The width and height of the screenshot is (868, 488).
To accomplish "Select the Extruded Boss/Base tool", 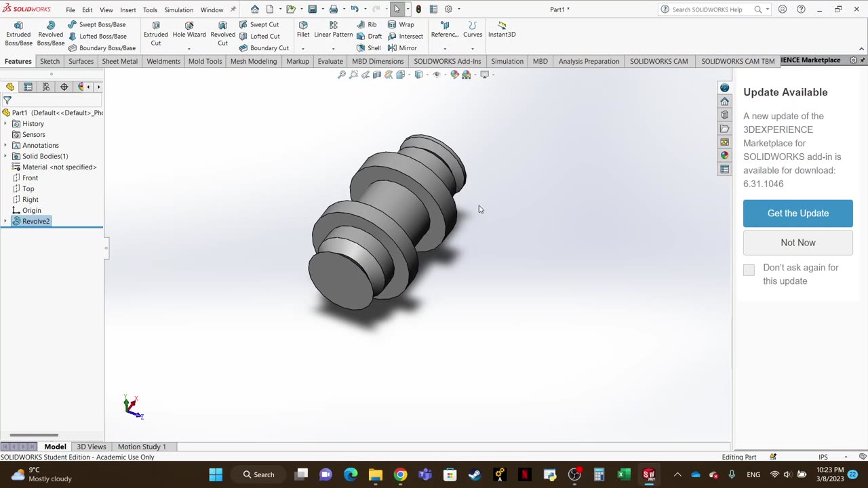I will pyautogui.click(x=18, y=33).
